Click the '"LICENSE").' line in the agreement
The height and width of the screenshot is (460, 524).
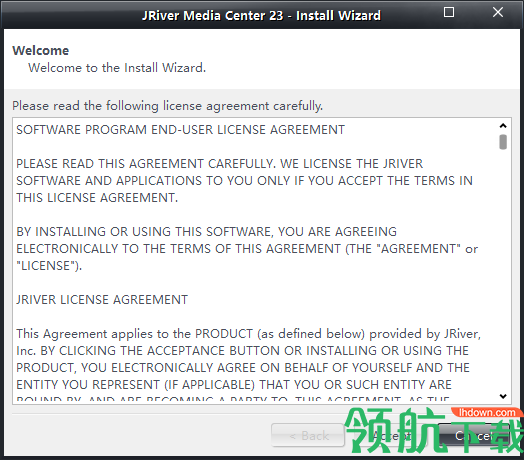(x=49, y=266)
